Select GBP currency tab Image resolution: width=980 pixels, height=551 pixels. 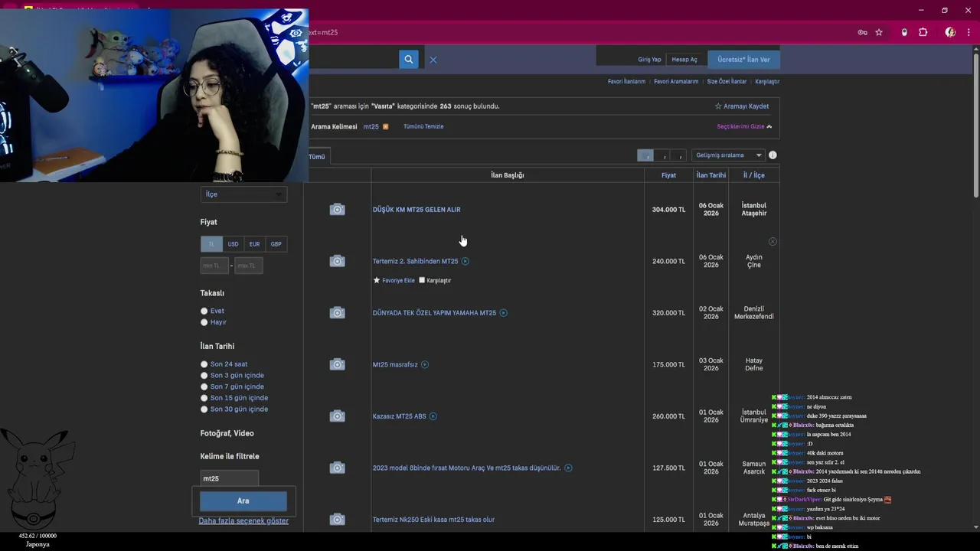tap(276, 244)
